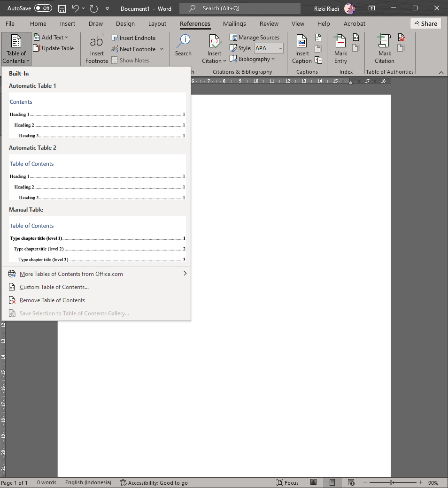Open the Search researcher tool

pos(183,46)
